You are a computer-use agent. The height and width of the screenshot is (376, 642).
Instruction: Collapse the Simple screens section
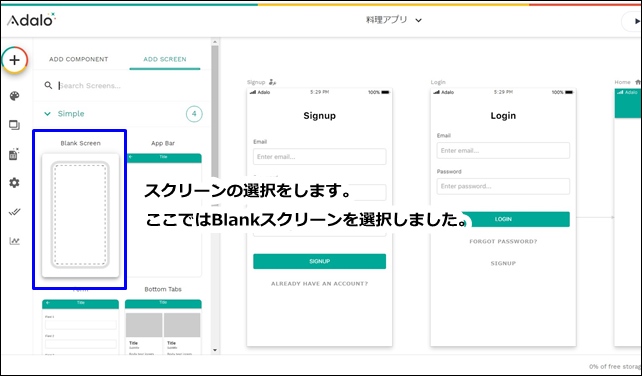[47, 114]
